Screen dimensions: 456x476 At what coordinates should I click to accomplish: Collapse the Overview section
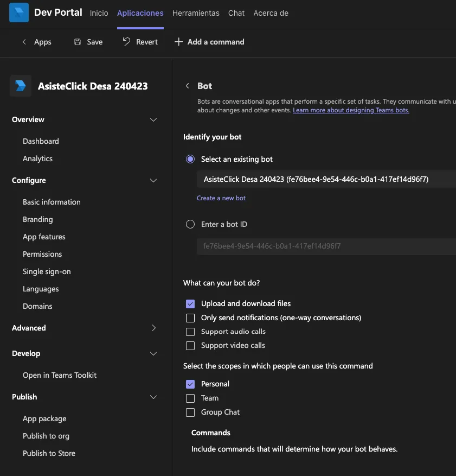[x=153, y=119]
